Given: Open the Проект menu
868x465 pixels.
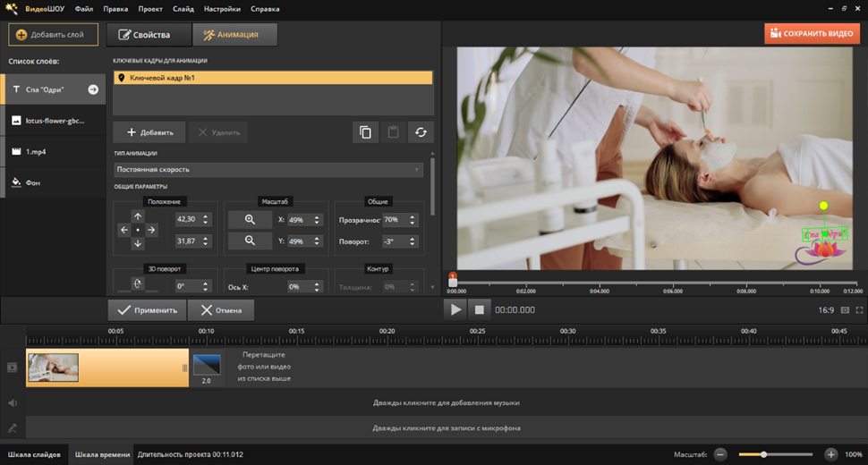Looking at the screenshot, I should pyautogui.click(x=150, y=9).
